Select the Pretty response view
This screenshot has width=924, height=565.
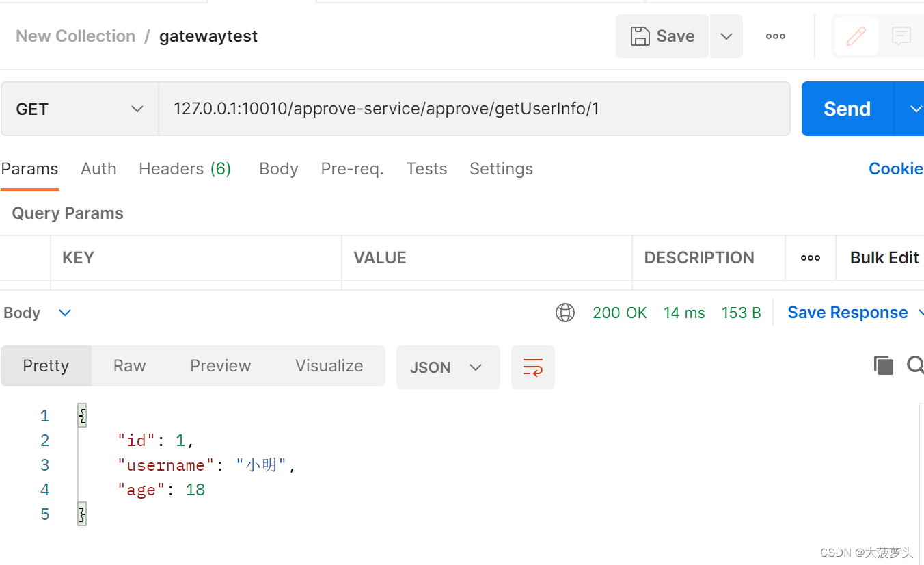[46, 366]
